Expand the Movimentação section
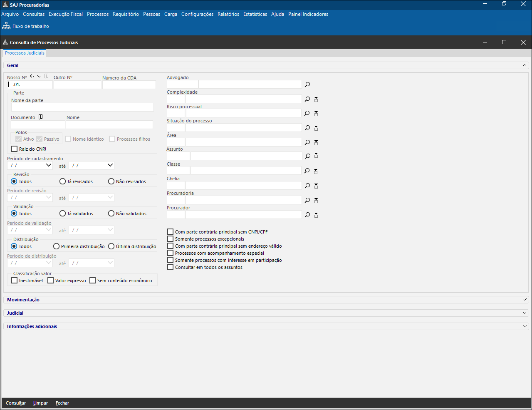 coord(525,300)
